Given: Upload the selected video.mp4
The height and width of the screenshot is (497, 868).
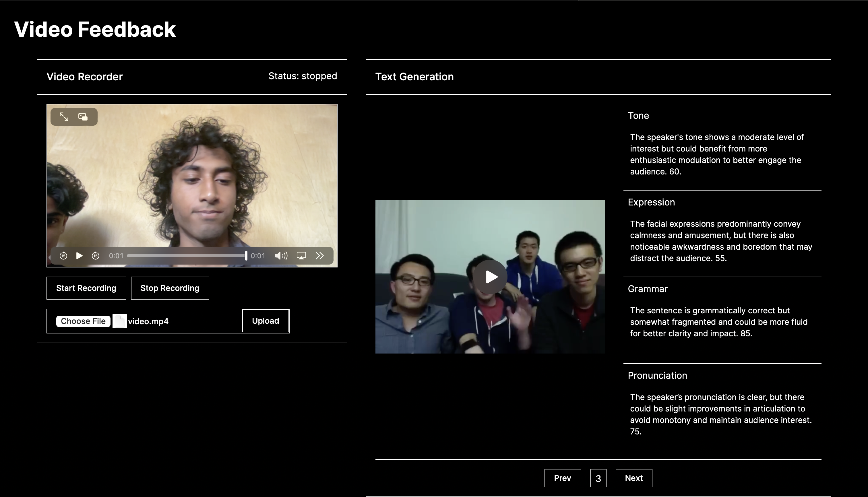Looking at the screenshot, I should tap(265, 321).
